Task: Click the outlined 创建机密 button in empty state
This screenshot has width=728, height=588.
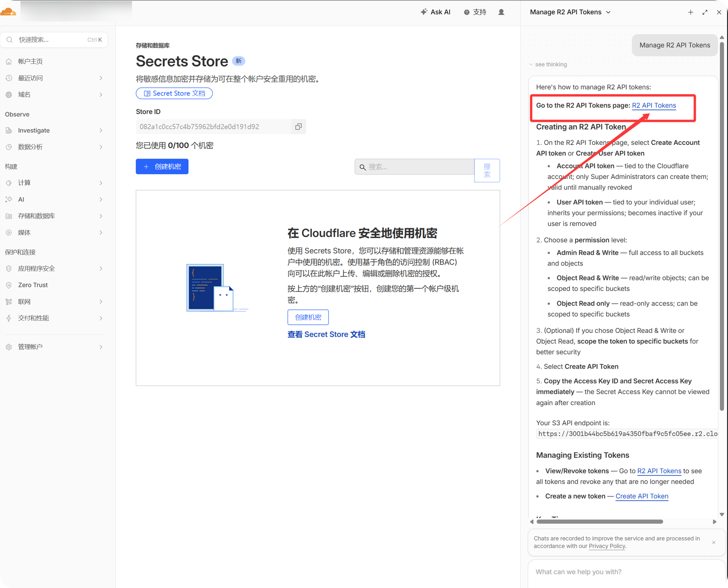Action: [x=308, y=317]
